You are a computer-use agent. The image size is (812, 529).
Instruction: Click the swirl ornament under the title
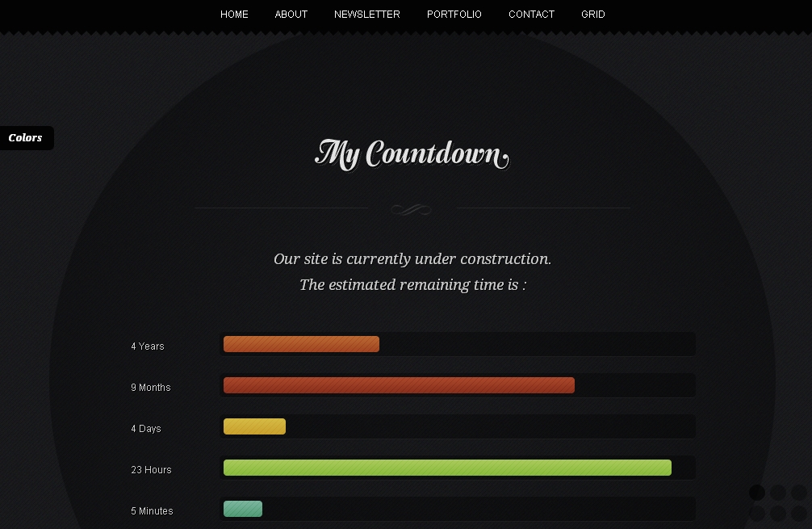click(412, 210)
